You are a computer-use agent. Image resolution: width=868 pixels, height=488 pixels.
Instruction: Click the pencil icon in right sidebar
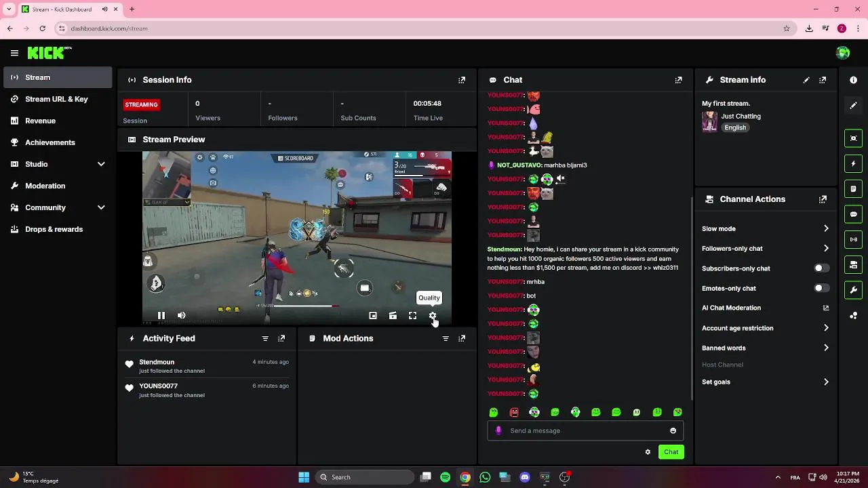point(853,105)
